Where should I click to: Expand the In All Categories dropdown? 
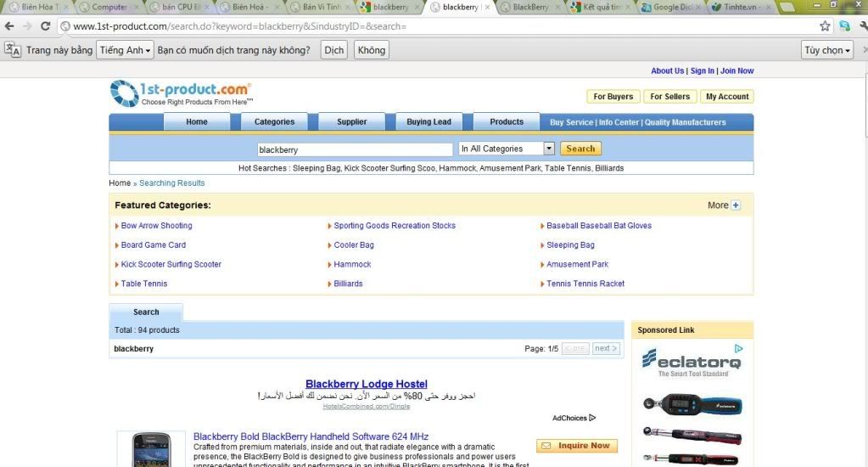pyautogui.click(x=548, y=149)
